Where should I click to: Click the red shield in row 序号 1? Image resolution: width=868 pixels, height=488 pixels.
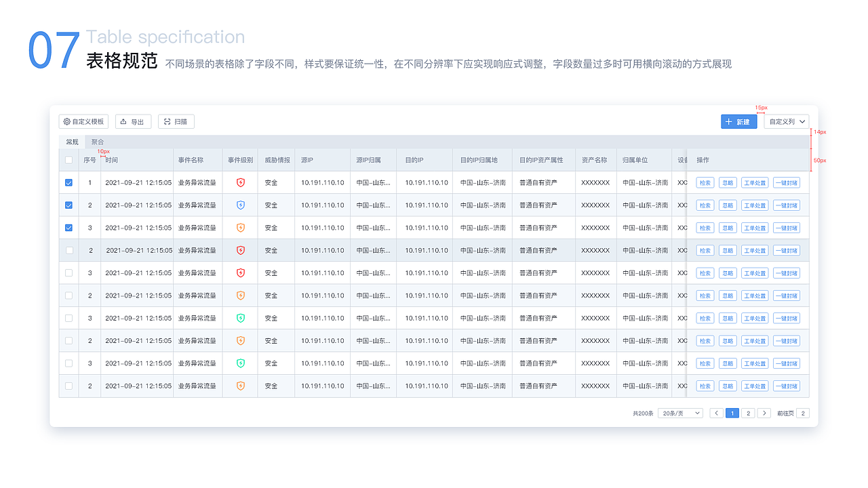pos(241,182)
